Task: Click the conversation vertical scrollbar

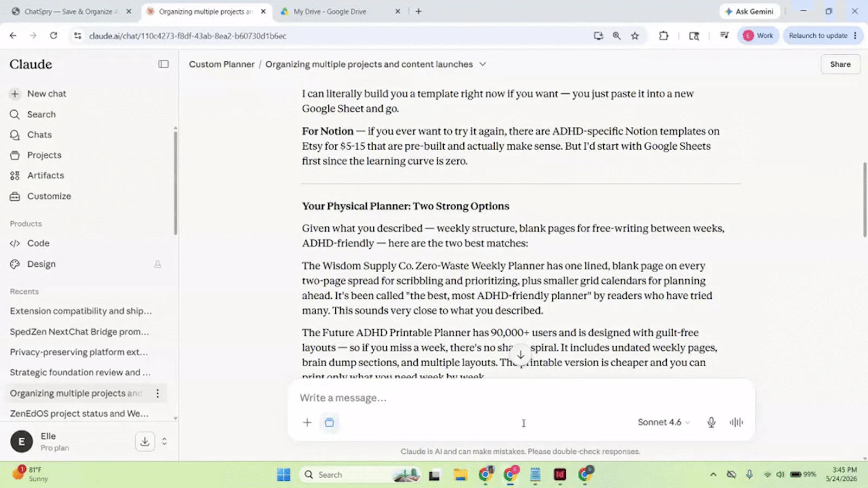Action: click(x=865, y=200)
